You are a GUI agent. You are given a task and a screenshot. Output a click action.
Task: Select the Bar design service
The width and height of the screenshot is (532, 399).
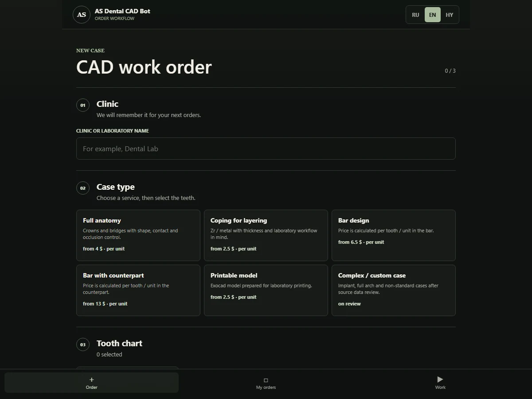[394, 235]
